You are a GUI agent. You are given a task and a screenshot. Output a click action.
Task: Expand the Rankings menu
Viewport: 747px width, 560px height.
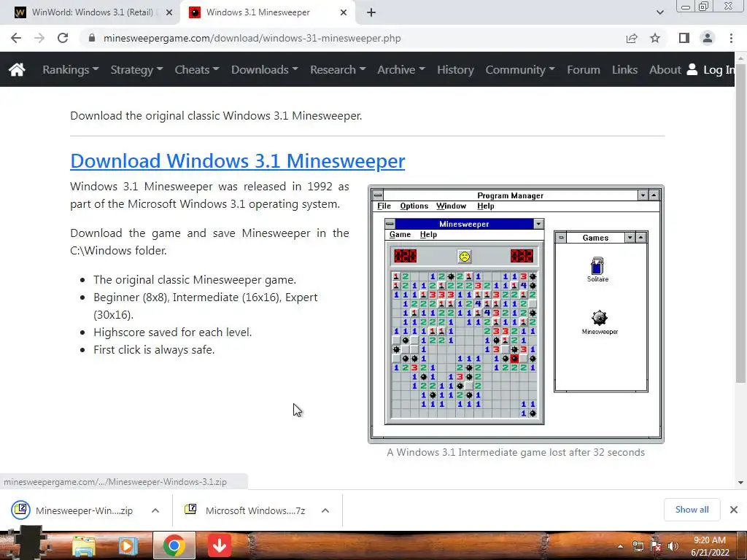(x=71, y=69)
